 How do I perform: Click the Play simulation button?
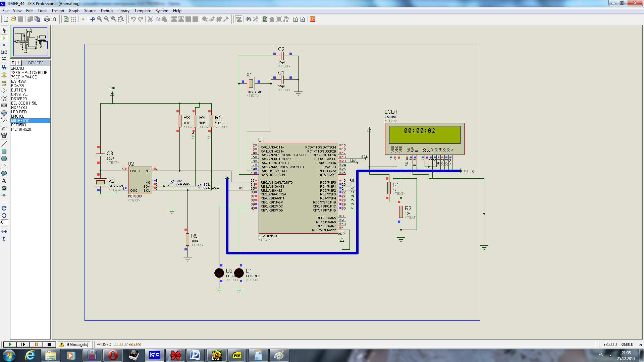[10, 344]
